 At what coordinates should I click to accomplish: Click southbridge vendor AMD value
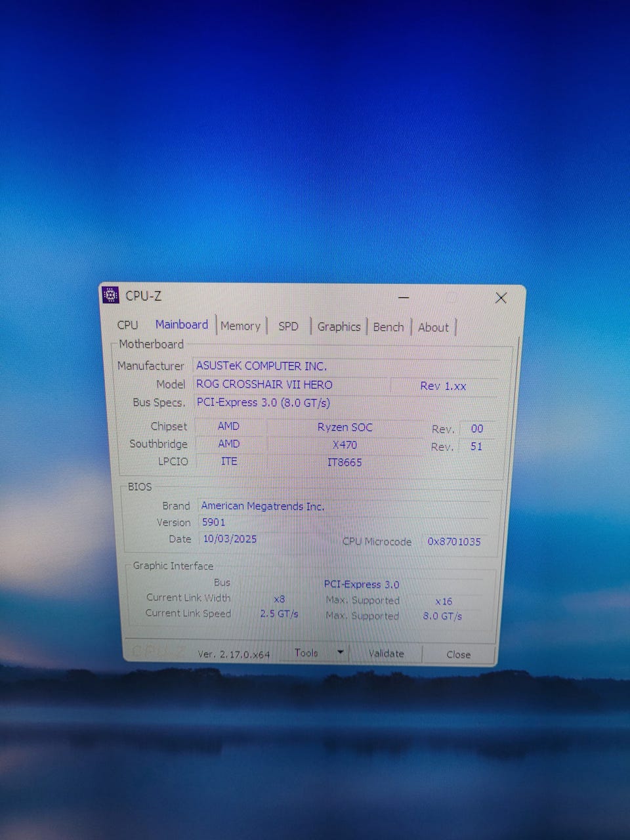click(x=229, y=444)
